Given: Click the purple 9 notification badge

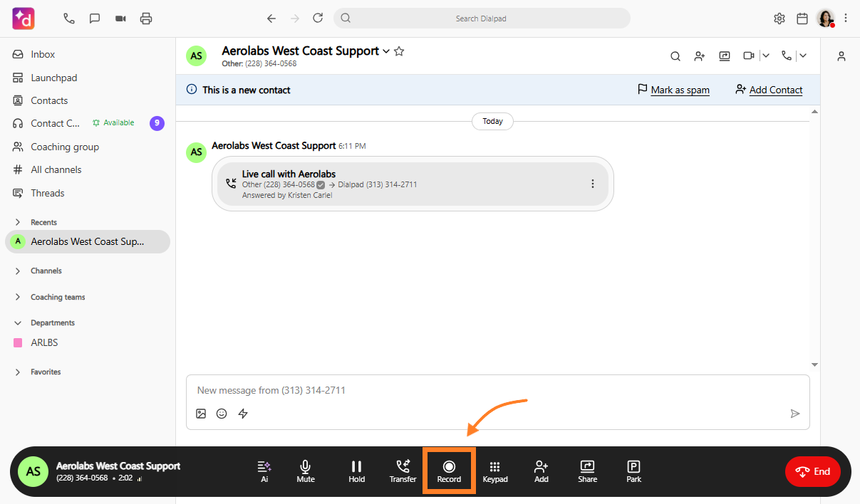Looking at the screenshot, I should click(x=157, y=123).
